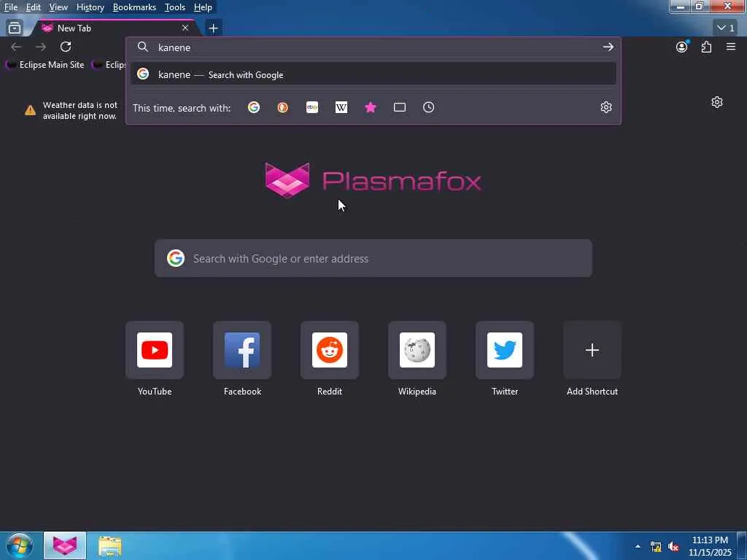Image resolution: width=747 pixels, height=560 pixels.
Task: Search bookmarks with the star icon
Action: pos(370,108)
